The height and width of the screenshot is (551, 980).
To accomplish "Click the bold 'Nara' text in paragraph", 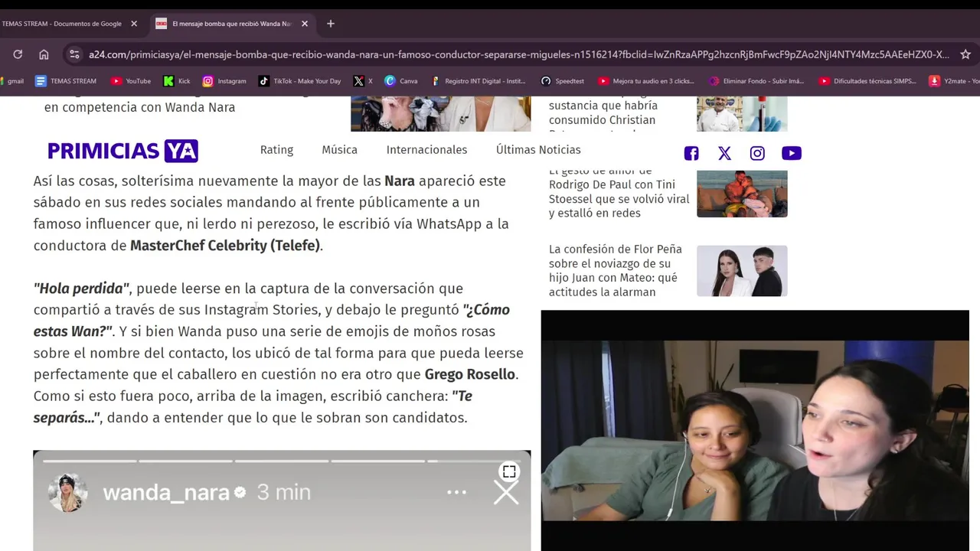I will [x=400, y=181].
